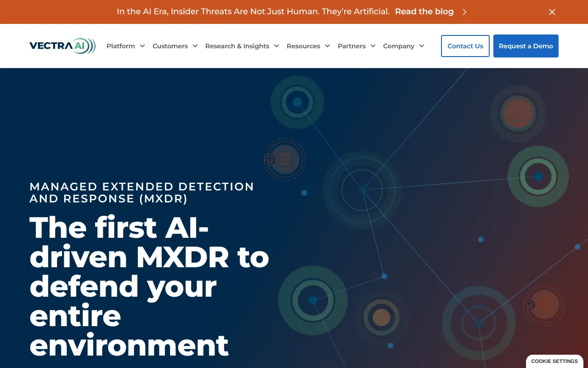Open the Read the blog link

pos(424,12)
